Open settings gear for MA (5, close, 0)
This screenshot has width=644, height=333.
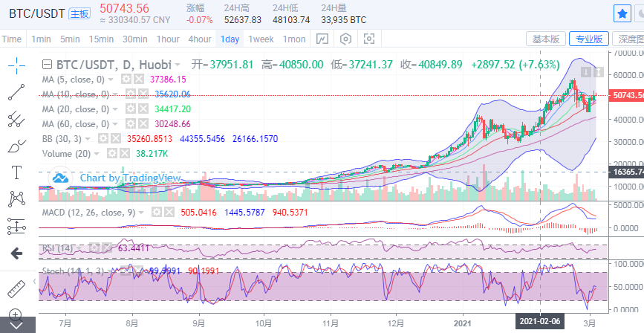click(126, 80)
